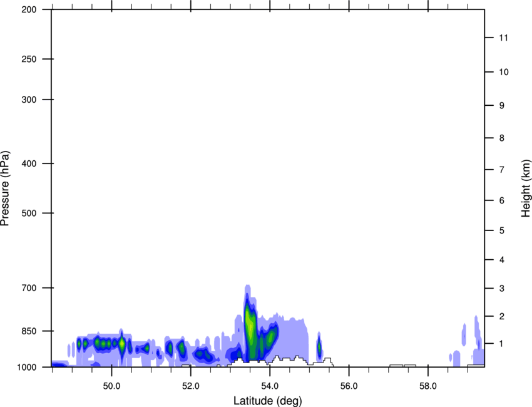Click the yellow diamond maximum near 50.3°
The width and height of the screenshot is (532, 407).
tap(121, 343)
